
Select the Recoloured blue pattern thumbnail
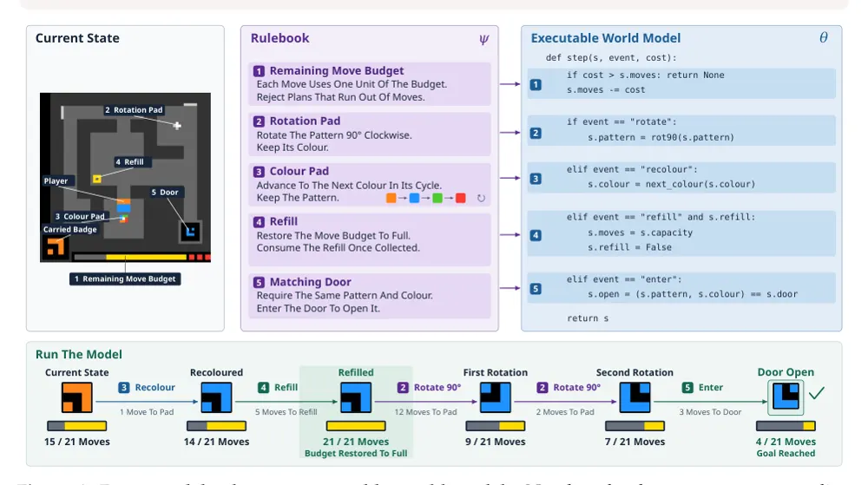coord(216,397)
